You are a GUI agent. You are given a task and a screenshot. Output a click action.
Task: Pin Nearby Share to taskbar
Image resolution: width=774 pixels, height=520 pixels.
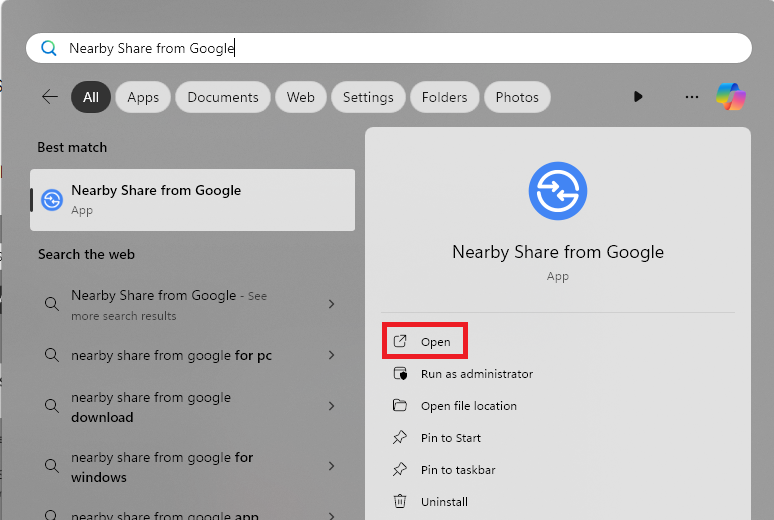457,470
